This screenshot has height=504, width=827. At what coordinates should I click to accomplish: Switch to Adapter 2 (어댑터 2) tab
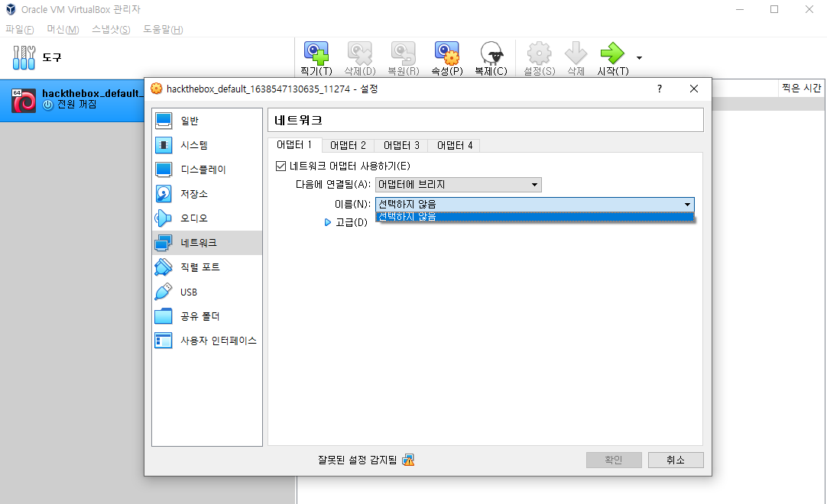point(348,146)
